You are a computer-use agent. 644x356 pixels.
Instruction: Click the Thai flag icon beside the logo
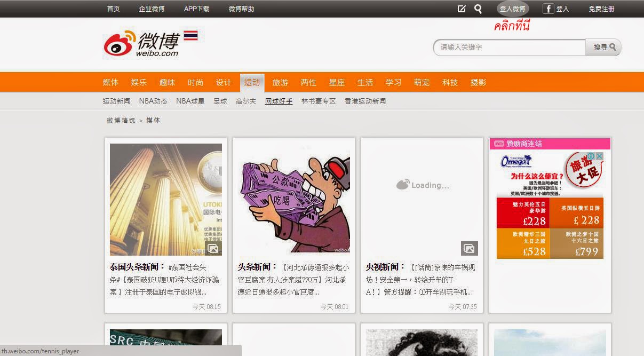coord(189,35)
